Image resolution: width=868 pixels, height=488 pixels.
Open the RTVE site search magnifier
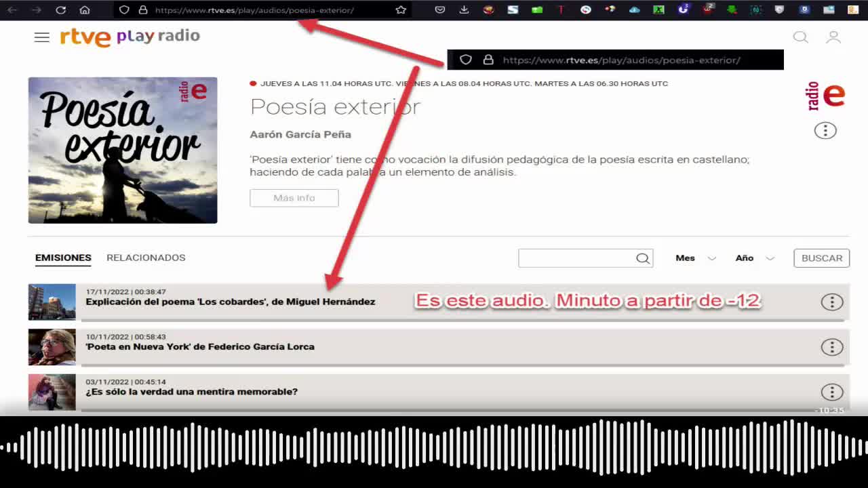tap(801, 37)
